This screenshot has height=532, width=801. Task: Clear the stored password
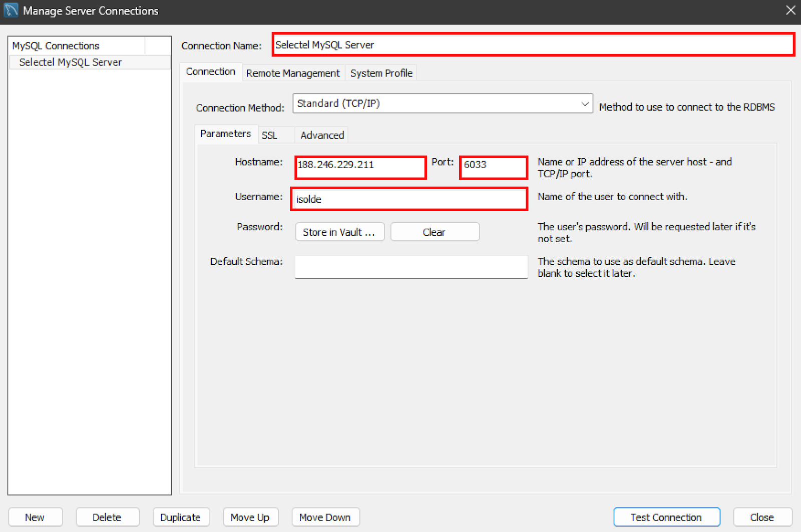tap(435, 232)
